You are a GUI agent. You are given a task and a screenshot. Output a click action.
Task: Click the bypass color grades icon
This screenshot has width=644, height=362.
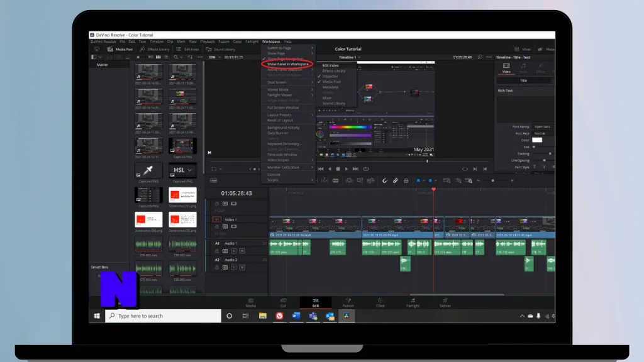(x=480, y=57)
